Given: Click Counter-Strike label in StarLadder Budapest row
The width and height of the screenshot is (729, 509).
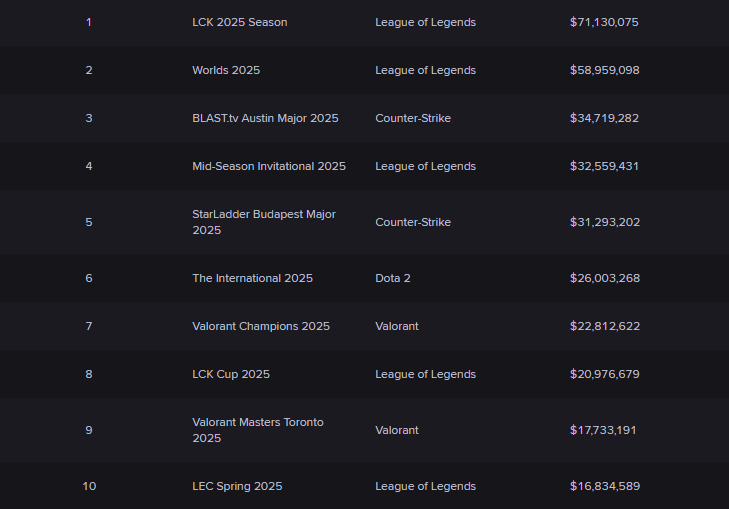Looking at the screenshot, I should 413,222.
